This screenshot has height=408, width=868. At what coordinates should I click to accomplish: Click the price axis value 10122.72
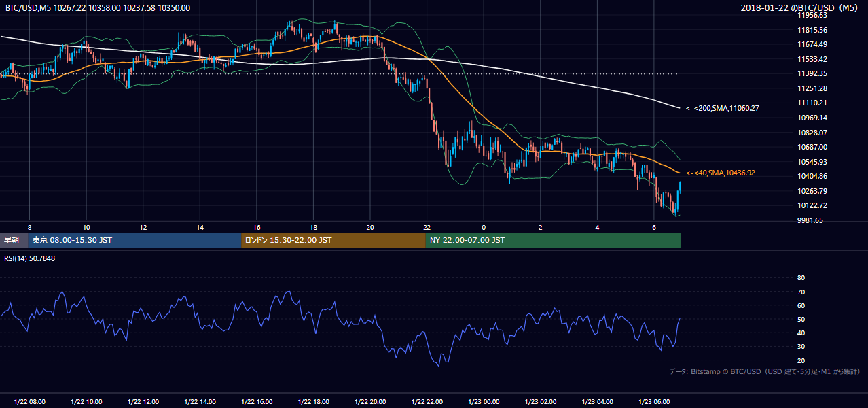(x=812, y=205)
